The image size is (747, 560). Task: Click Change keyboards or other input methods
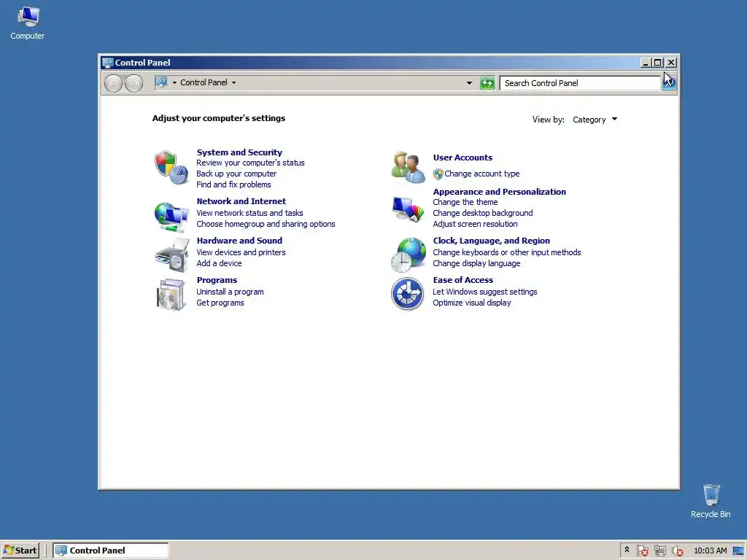tap(507, 253)
